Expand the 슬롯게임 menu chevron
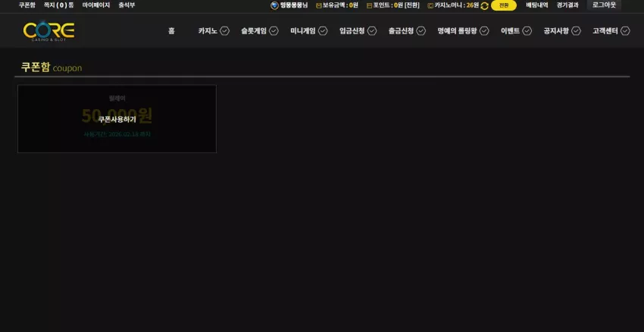Screen dimensions: 644x332 coord(274,31)
